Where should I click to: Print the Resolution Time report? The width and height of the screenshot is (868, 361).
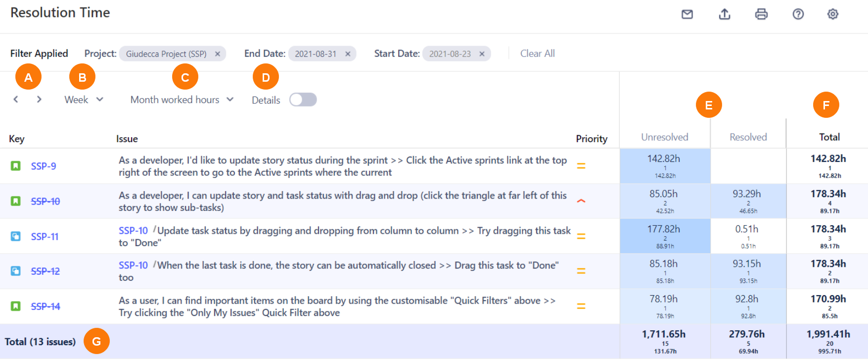(761, 14)
